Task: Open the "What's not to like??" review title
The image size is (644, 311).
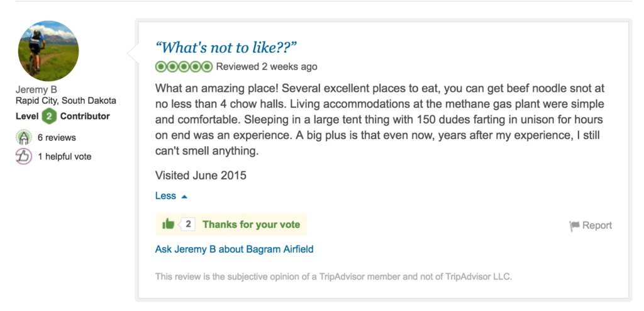Action: point(226,47)
